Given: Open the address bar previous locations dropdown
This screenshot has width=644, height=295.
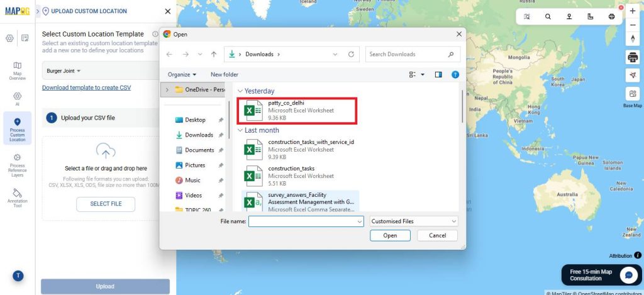Looking at the screenshot, I should (335, 54).
